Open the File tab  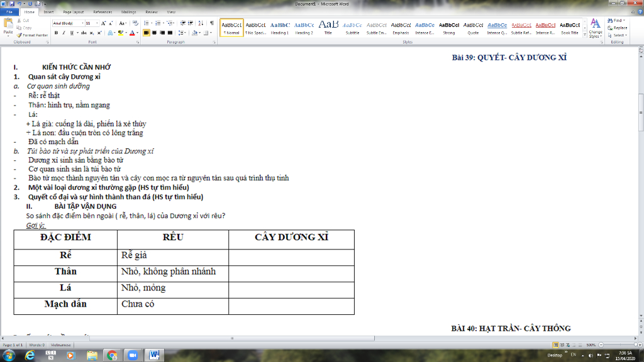(x=9, y=12)
